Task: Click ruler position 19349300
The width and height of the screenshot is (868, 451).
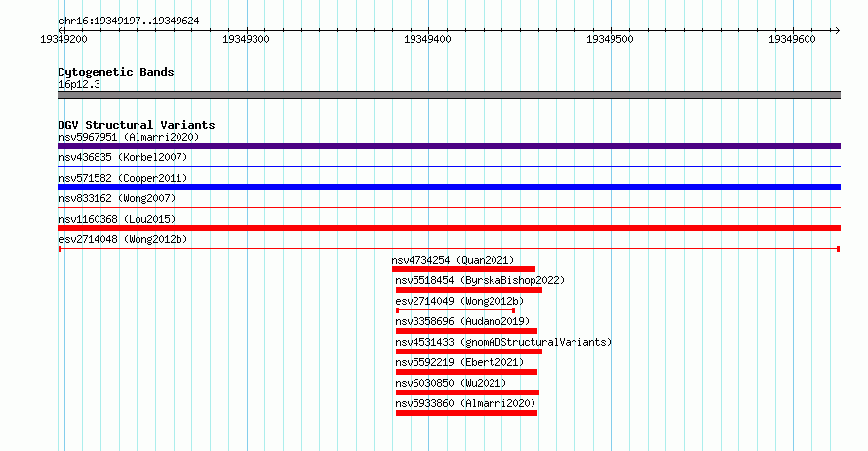Action: 246,39
